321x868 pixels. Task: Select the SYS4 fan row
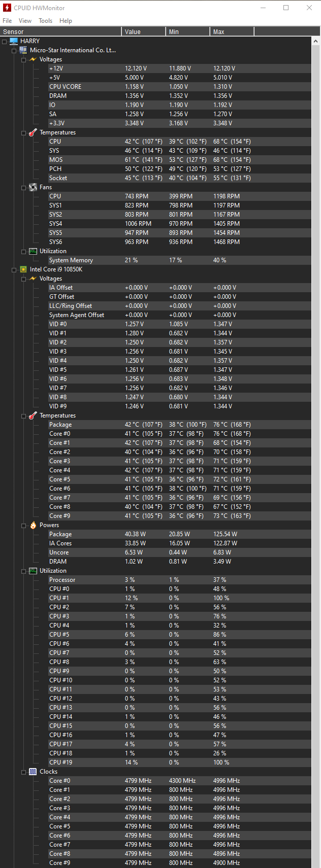pyautogui.click(x=180, y=224)
